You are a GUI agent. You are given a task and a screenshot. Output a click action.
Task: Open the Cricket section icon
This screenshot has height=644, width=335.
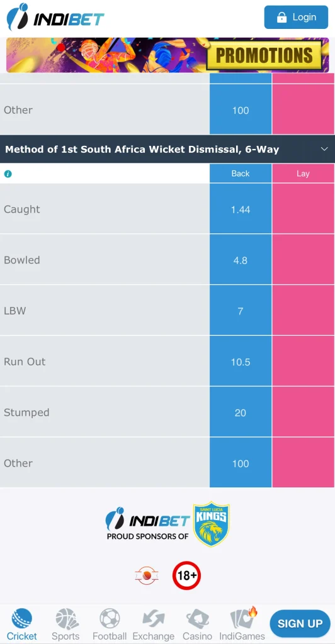[x=22, y=619]
